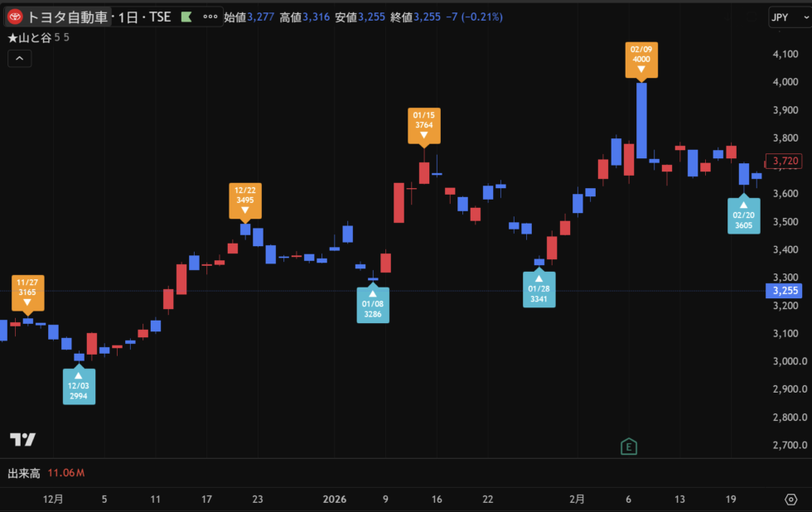Click the 02/20 3605 valley marker
This screenshot has height=512, width=812.
tap(743, 215)
